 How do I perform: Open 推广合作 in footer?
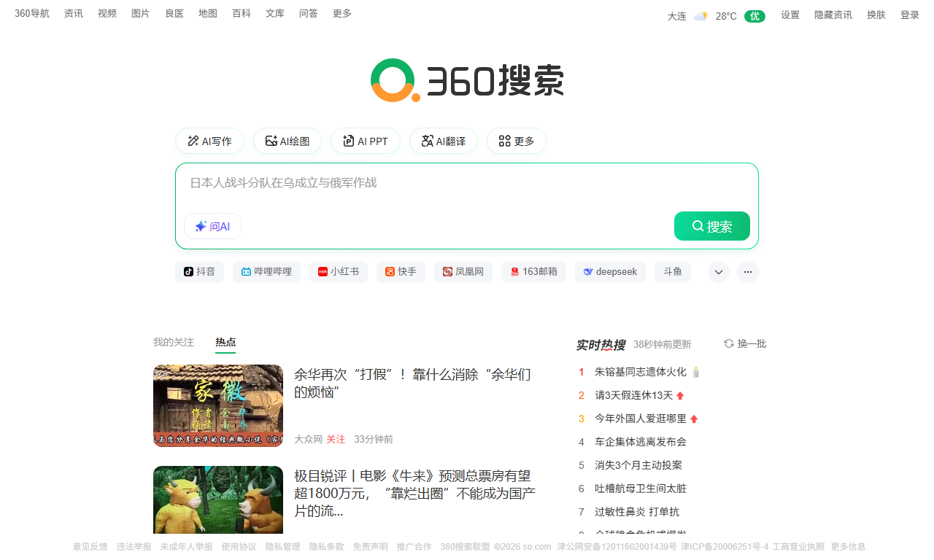pos(414,546)
